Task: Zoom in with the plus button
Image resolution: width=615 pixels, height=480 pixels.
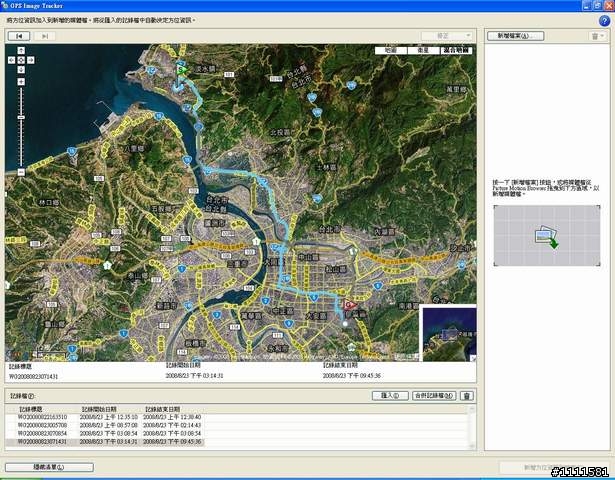Action: (21, 82)
